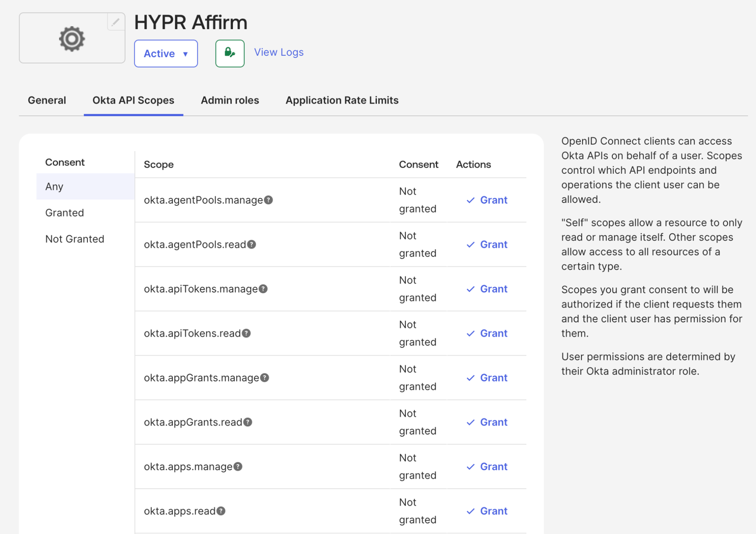Viewport: 756px width, 534px height.
Task: Click the okta.agentPools.read scope name
Action: click(x=195, y=245)
